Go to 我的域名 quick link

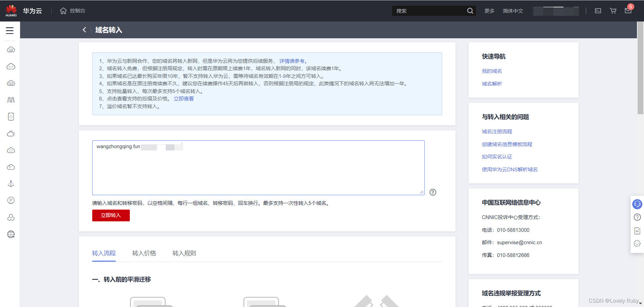tap(492, 71)
